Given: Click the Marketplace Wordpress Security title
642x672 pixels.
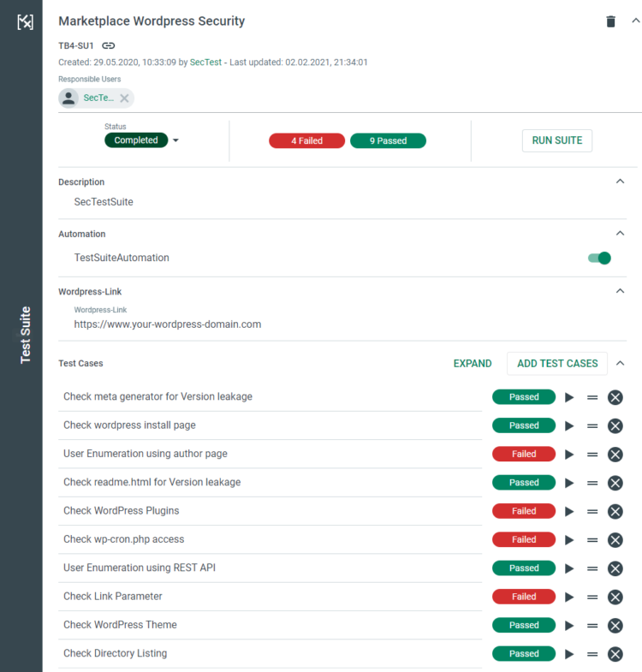Looking at the screenshot, I should pos(152,21).
